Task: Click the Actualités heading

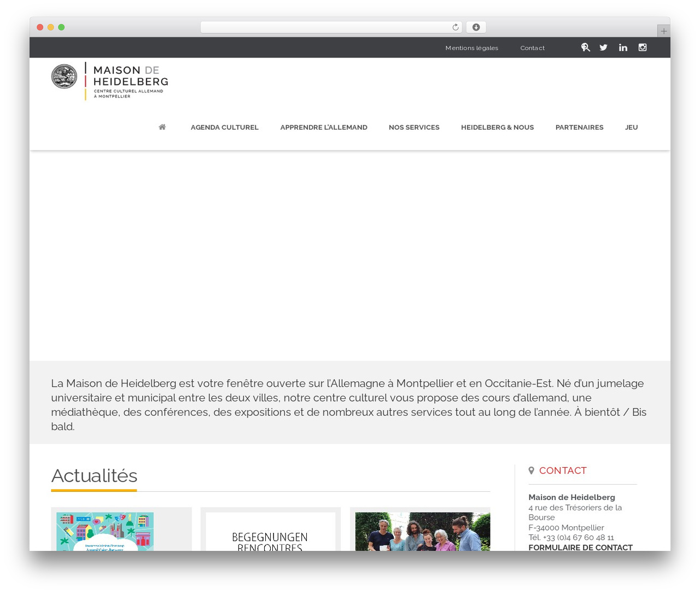Action: tap(94, 475)
